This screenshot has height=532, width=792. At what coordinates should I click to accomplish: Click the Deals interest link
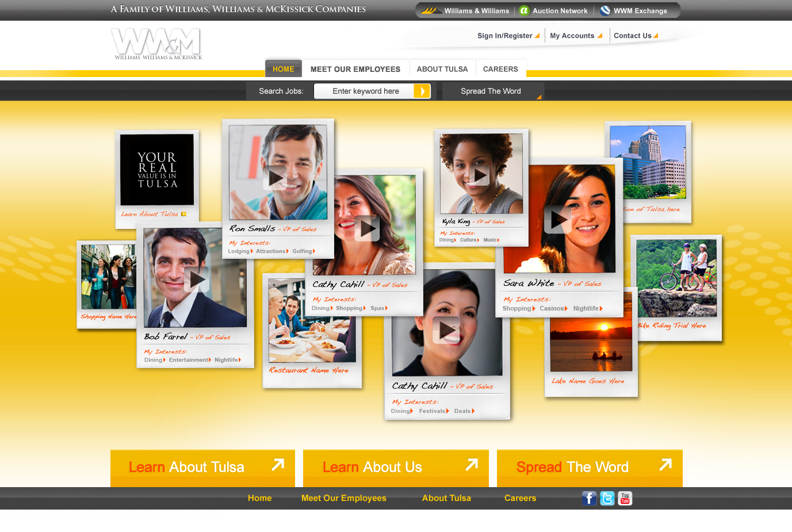pos(464,411)
